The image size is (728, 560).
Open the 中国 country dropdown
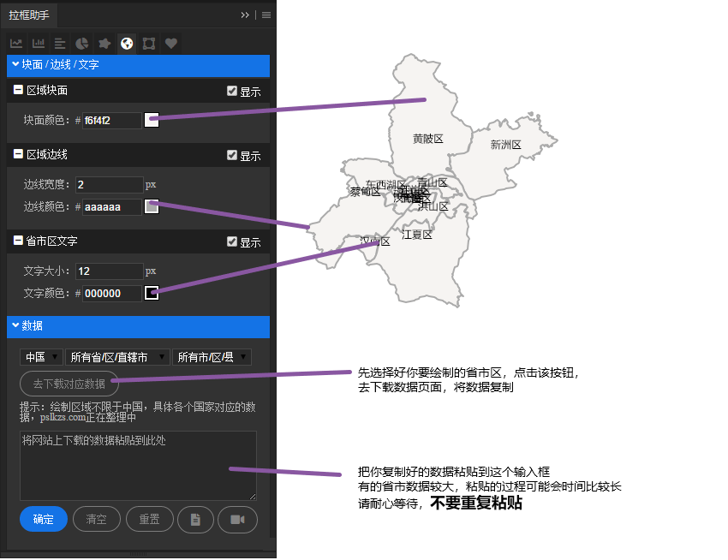(x=41, y=356)
